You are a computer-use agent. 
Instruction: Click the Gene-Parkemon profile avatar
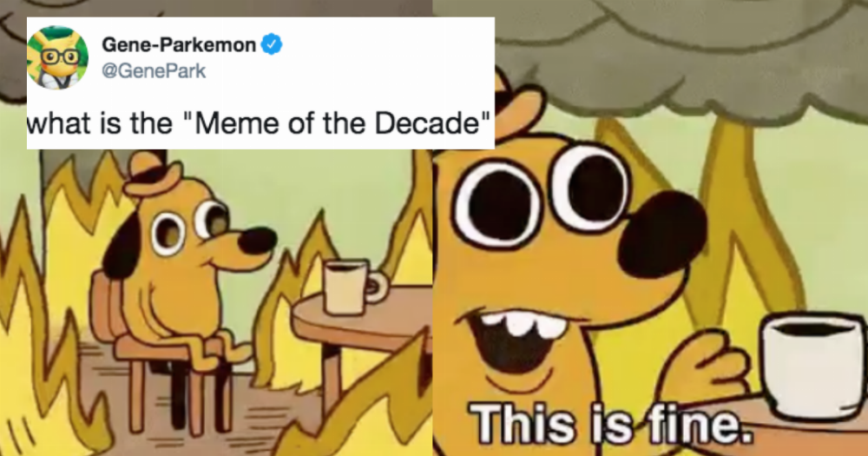pos(57,57)
